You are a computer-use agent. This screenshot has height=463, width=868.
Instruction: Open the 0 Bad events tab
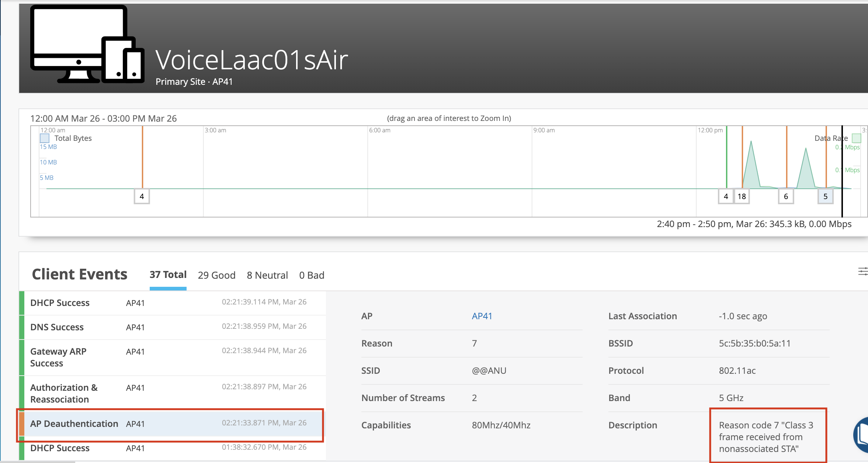(312, 275)
